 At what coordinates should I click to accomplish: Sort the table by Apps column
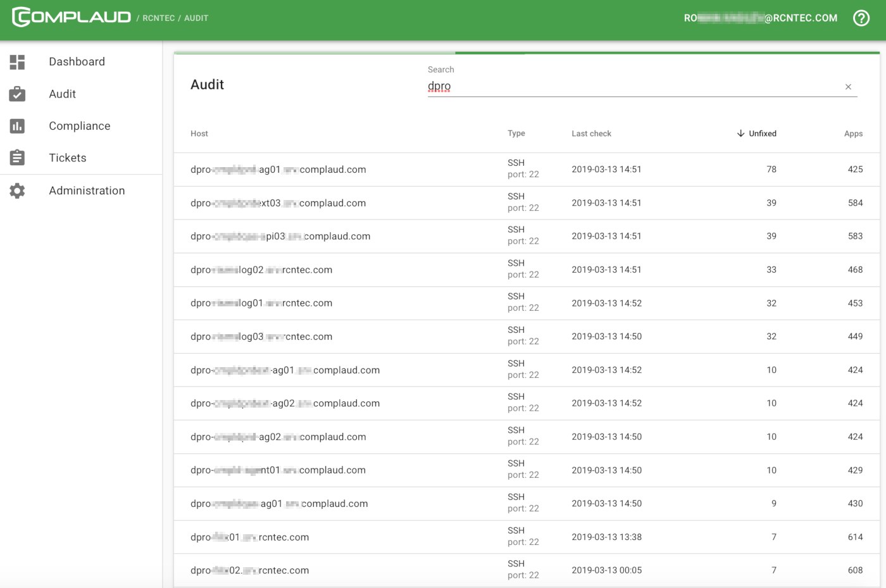[x=853, y=134]
